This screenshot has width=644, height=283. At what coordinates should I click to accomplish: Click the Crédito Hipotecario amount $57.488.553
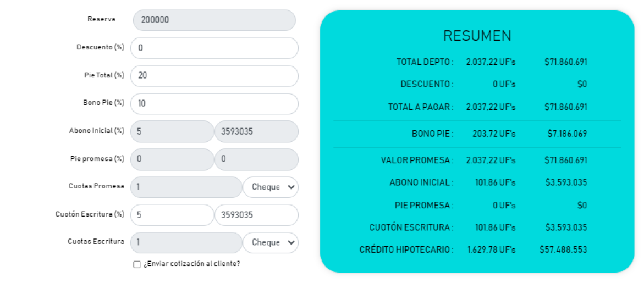click(x=563, y=249)
